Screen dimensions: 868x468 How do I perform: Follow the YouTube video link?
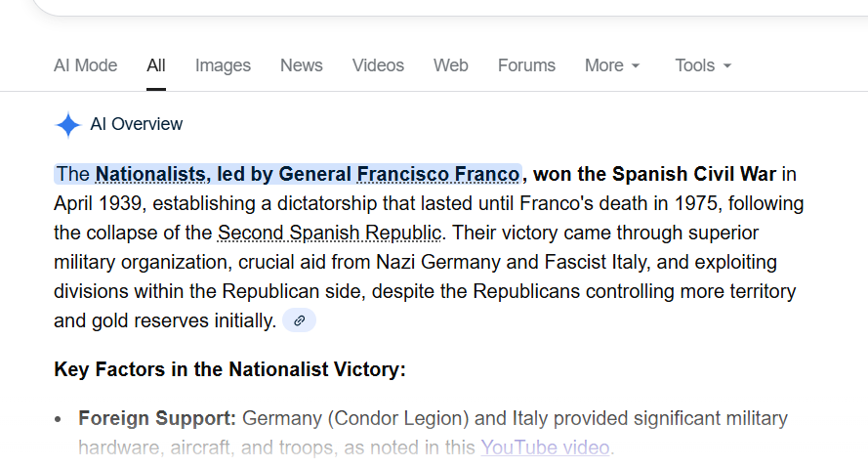click(x=545, y=448)
